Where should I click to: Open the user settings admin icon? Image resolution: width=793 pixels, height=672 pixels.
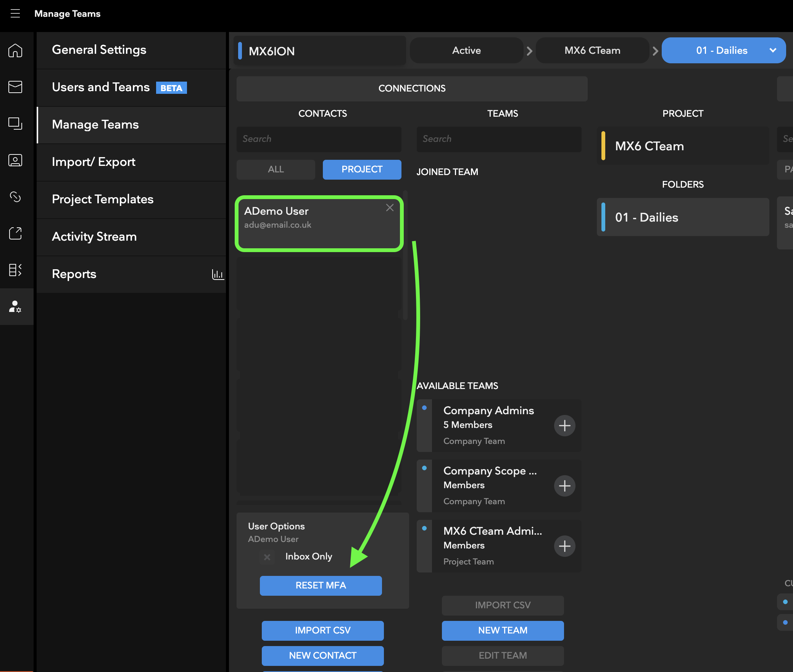coord(15,307)
